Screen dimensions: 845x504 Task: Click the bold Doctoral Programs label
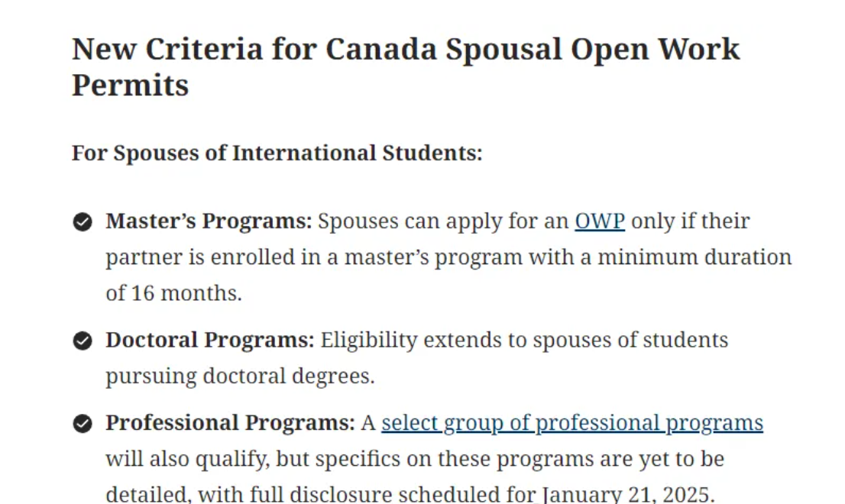209,340
